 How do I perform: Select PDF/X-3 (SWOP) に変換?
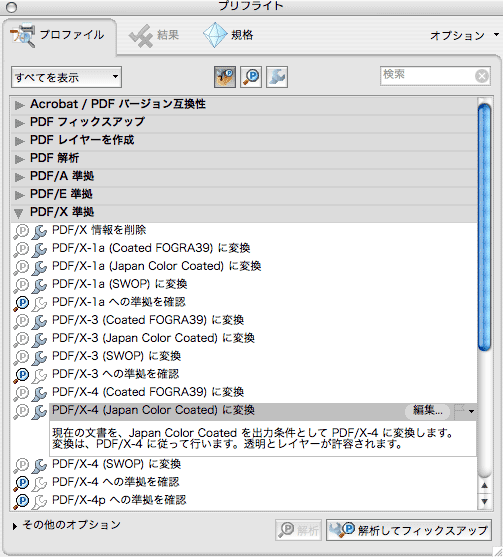[x=117, y=356]
